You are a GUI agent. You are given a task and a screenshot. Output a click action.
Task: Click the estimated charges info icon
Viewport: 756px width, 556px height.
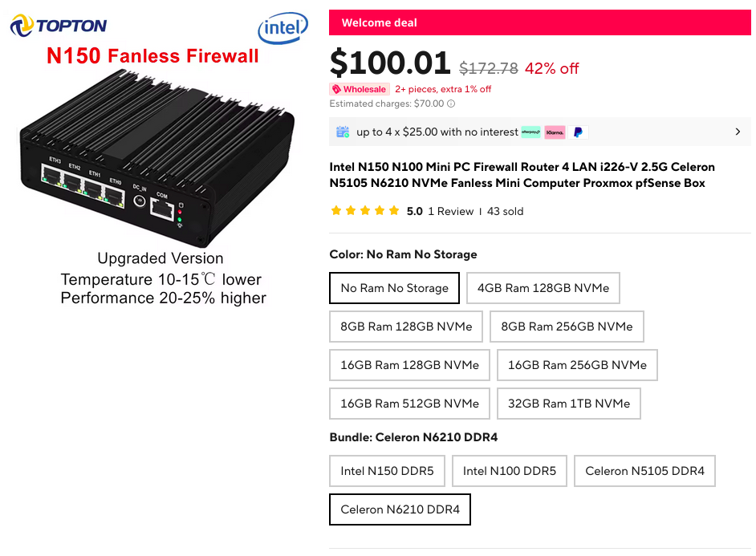[451, 103]
